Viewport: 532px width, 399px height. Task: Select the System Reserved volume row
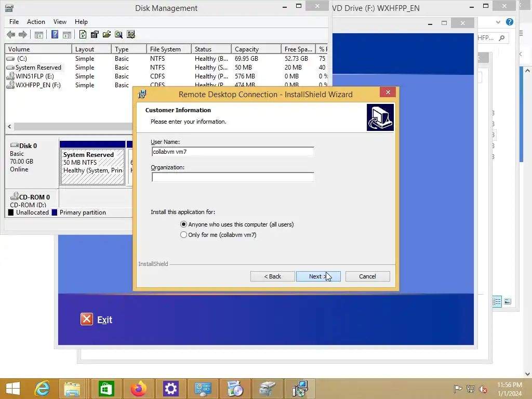pos(166,67)
